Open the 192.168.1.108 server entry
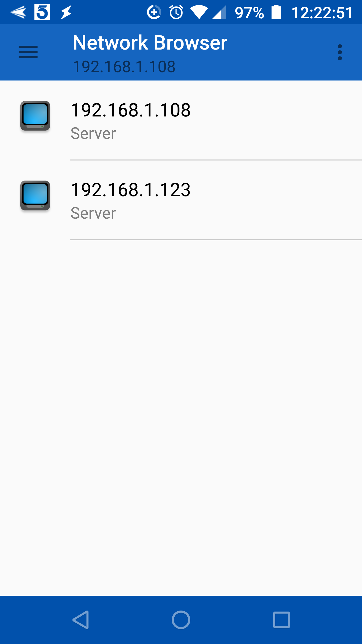This screenshot has height=644, width=362. 181,120
